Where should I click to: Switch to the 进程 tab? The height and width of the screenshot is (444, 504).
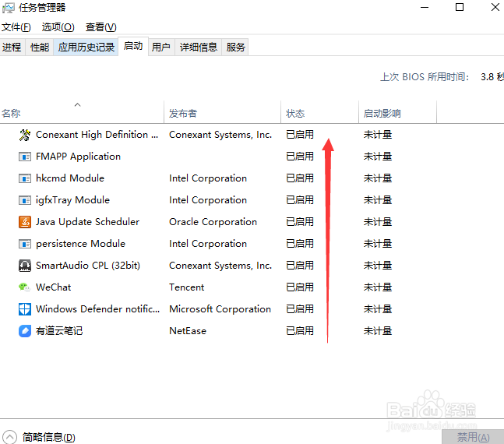[x=12, y=47]
